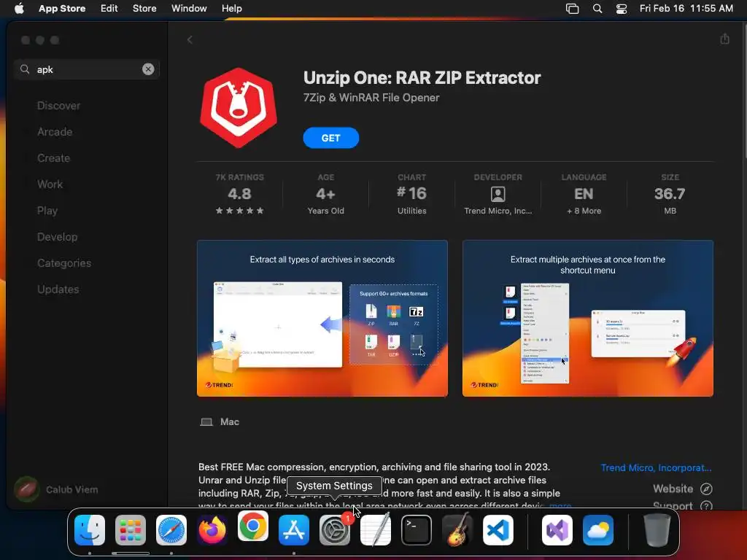Click the Calub Viem account avatar

click(x=27, y=489)
